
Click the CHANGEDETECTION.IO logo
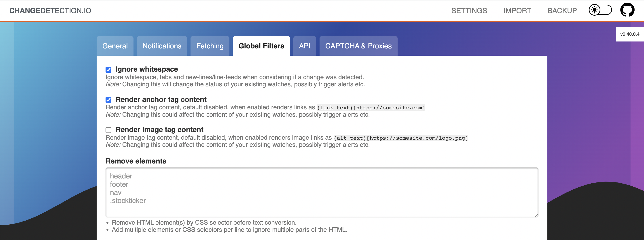pyautogui.click(x=50, y=11)
